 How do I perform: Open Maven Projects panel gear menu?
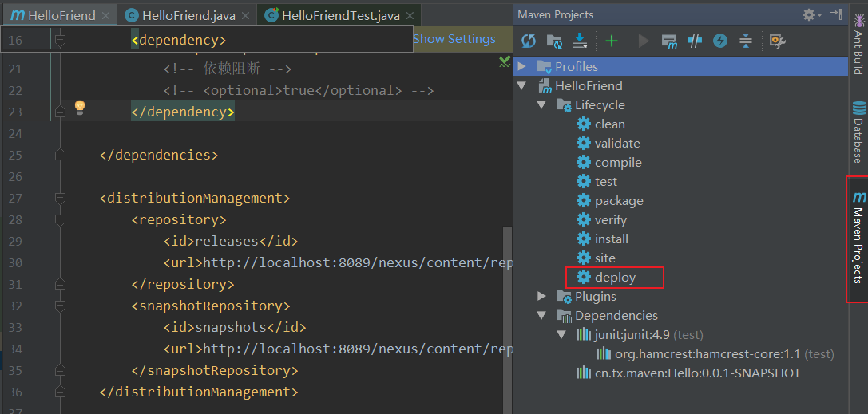click(x=811, y=14)
